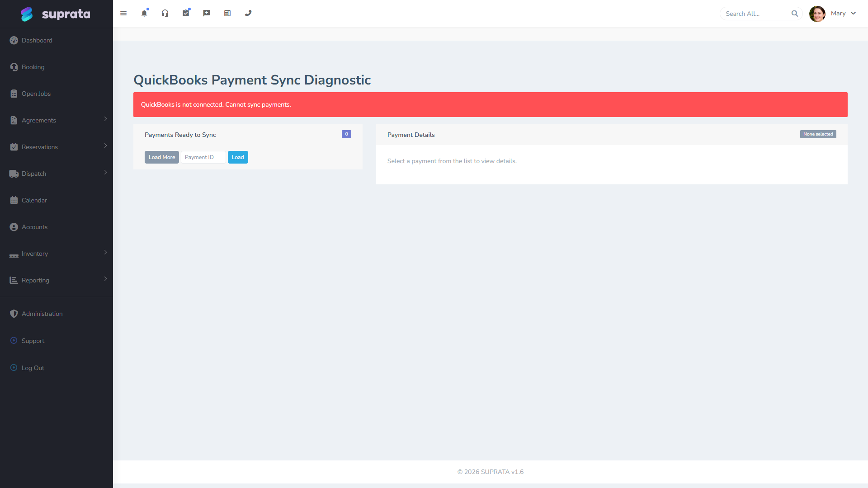Image resolution: width=868 pixels, height=488 pixels.
Task: Click the Administration shield icon
Action: click(x=14, y=314)
